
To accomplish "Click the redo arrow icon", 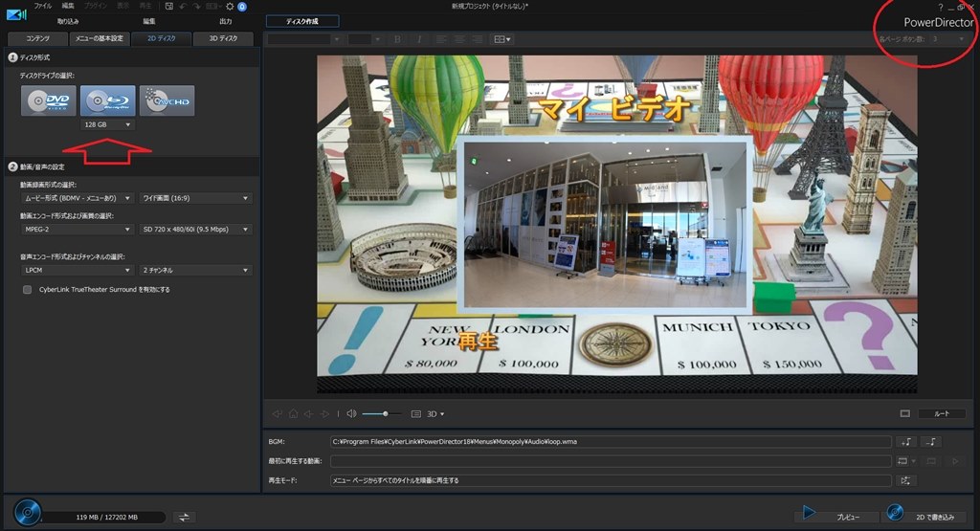I will tap(196, 7).
